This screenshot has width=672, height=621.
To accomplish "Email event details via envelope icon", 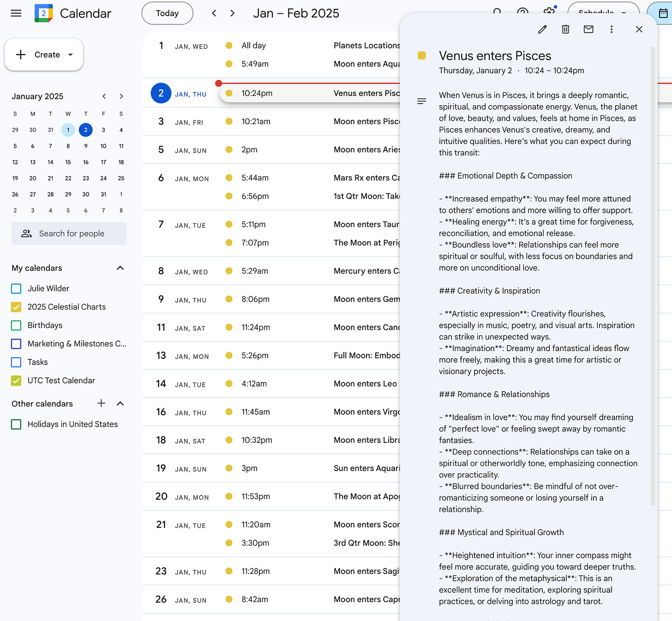I will 588,30.
